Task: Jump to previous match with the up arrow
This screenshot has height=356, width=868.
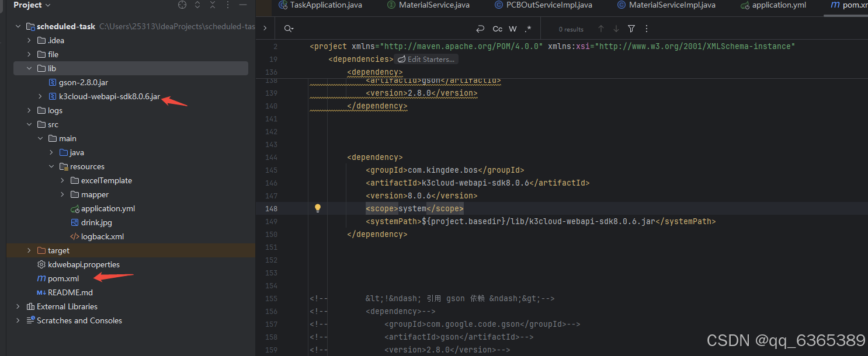Action: coord(601,28)
